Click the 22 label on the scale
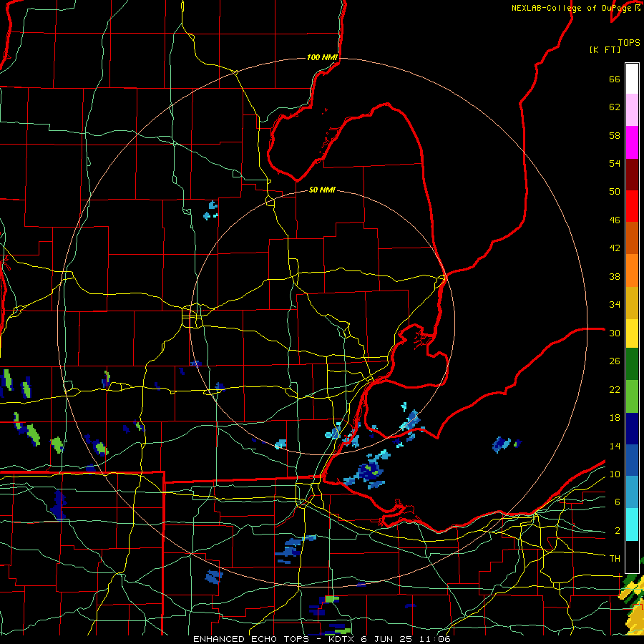This screenshot has width=644, height=644. pos(615,389)
